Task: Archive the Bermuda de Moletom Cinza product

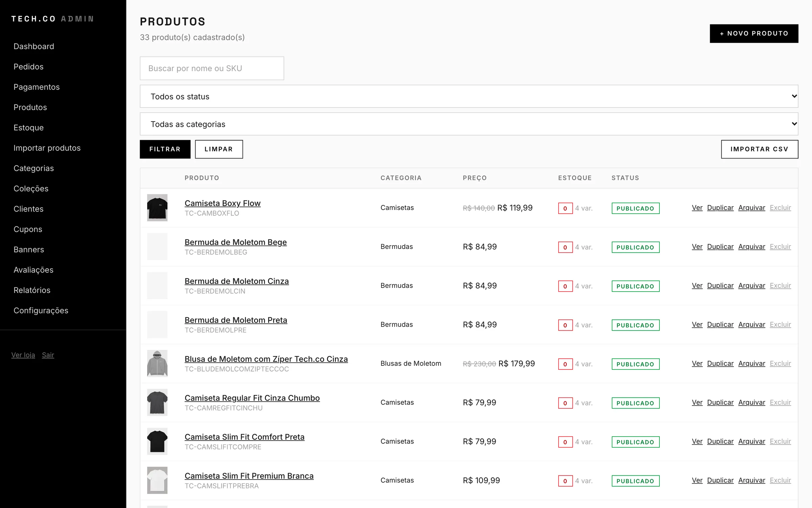Action: tap(751, 285)
